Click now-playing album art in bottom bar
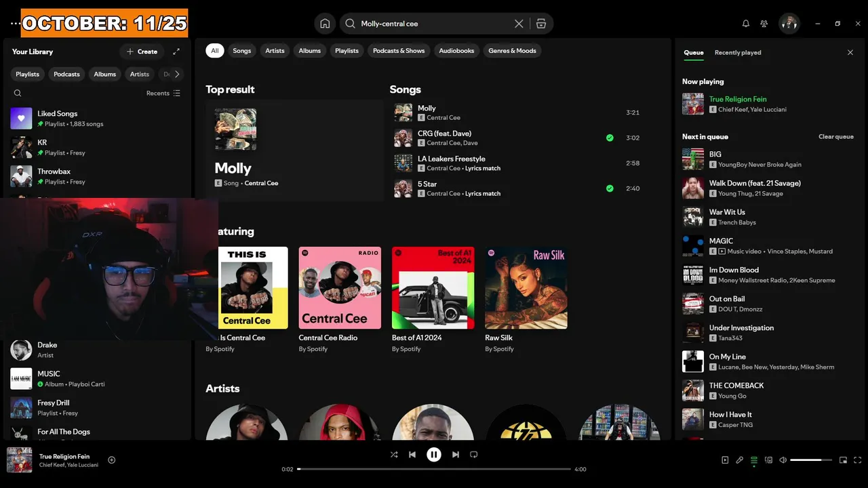The height and width of the screenshot is (488, 868). point(20,460)
